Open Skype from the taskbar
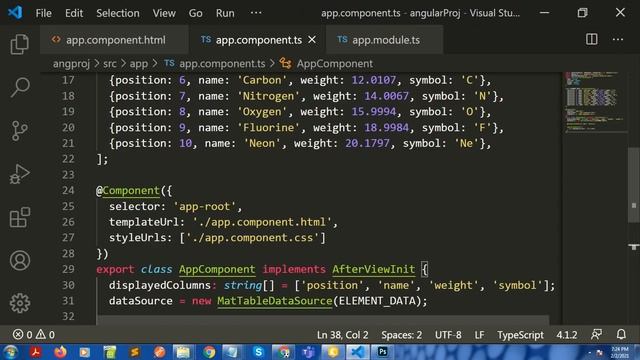This screenshot has height=360, width=640. pos(258,352)
